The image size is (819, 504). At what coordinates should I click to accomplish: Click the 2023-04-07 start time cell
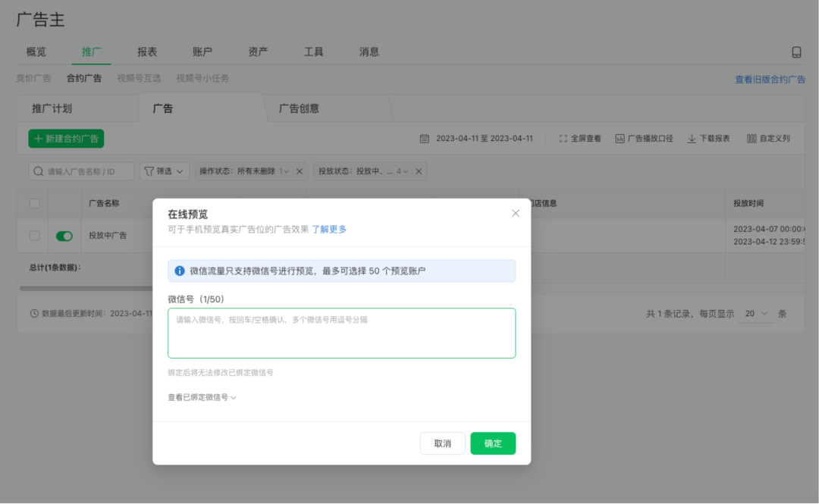pyautogui.click(x=769, y=230)
